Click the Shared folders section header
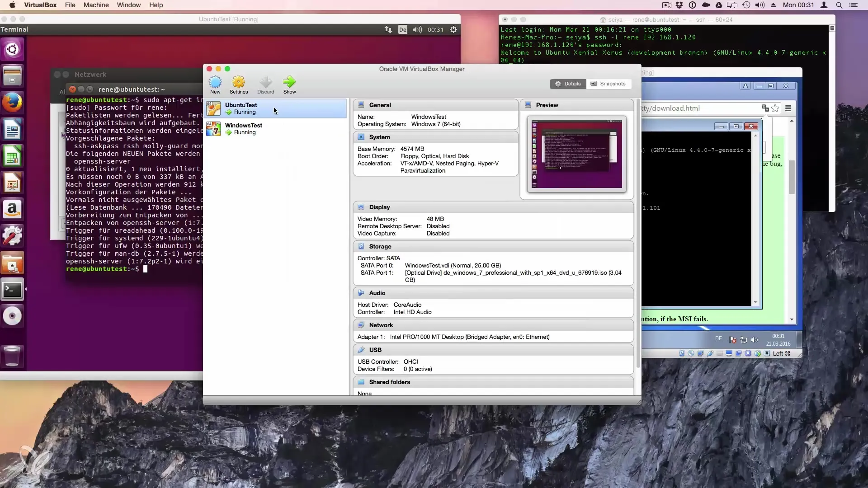Screen dimensions: 868x488 [x=493, y=382]
